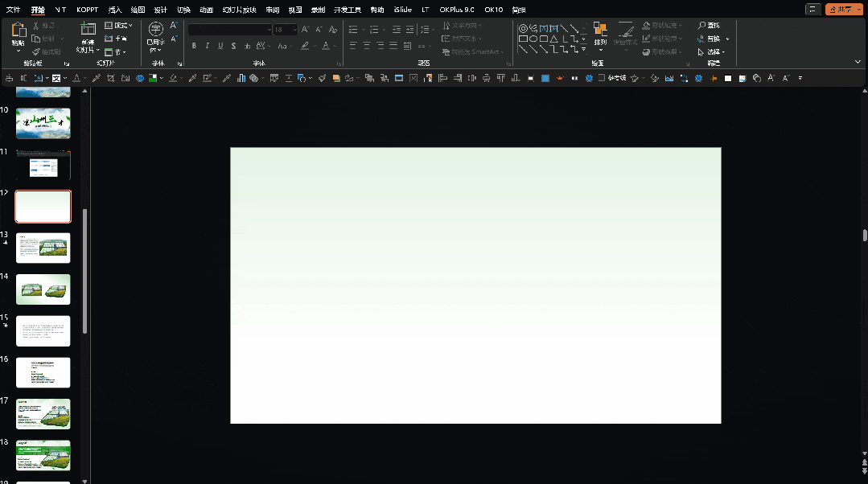868x484 pixels.
Task: Click the numbered list icon
Action: point(374,29)
